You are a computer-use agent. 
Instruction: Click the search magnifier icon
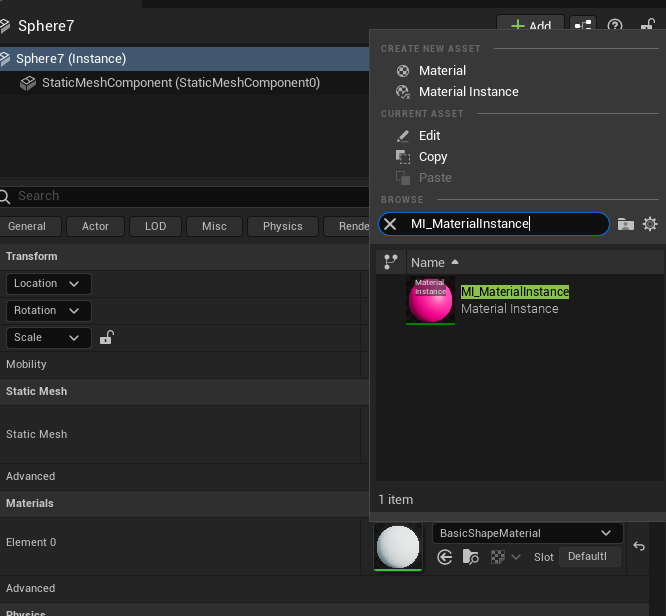click(x=5, y=197)
